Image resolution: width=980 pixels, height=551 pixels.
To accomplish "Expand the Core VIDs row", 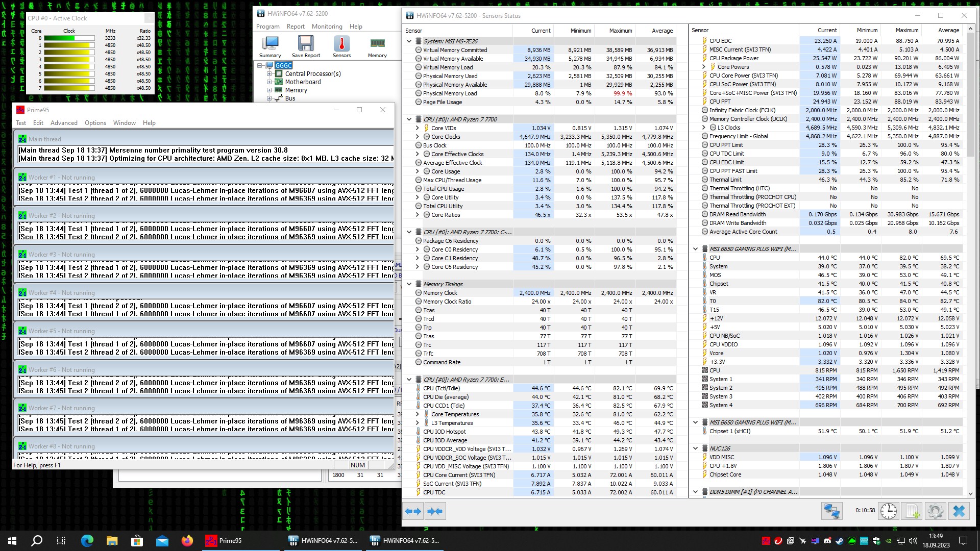I will (417, 128).
